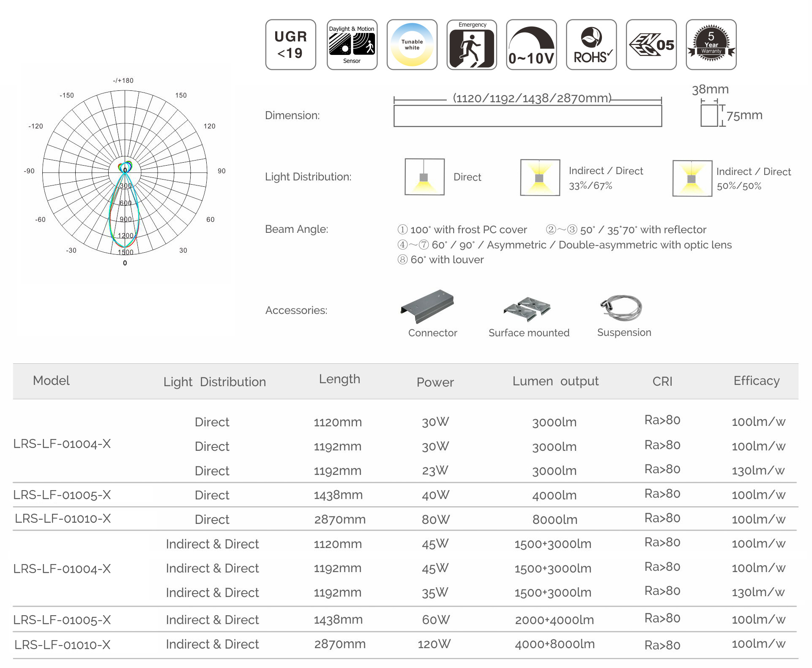Click the Connector accessory image
The width and height of the screenshot is (812, 668).
click(x=427, y=306)
